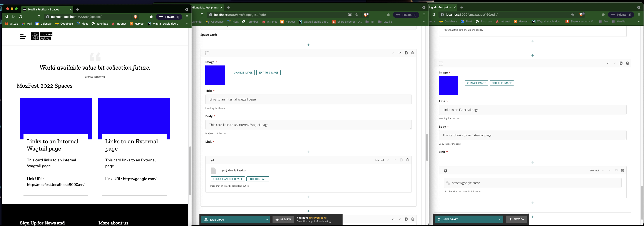Screen dimensions: 644x226
Task: Close the Mozilla Festival - Spaces tab
Action: (x=70, y=10)
